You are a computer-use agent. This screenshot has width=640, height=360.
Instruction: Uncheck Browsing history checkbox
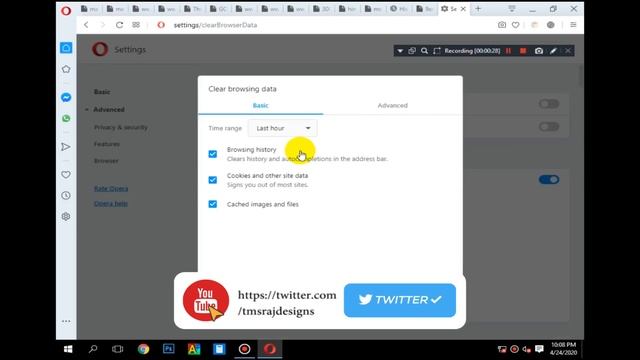[213, 154]
